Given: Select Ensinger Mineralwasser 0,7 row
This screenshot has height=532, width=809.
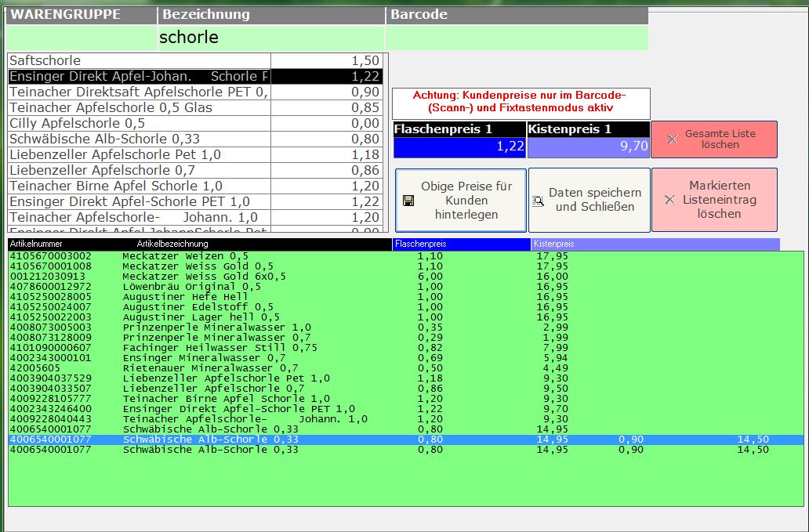Looking at the screenshot, I should 406,358.
